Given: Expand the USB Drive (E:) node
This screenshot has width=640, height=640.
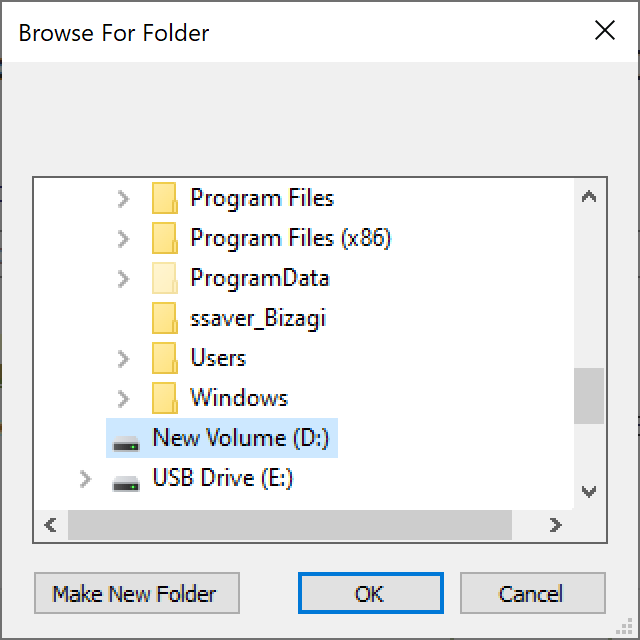Looking at the screenshot, I should [x=85, y=479].
